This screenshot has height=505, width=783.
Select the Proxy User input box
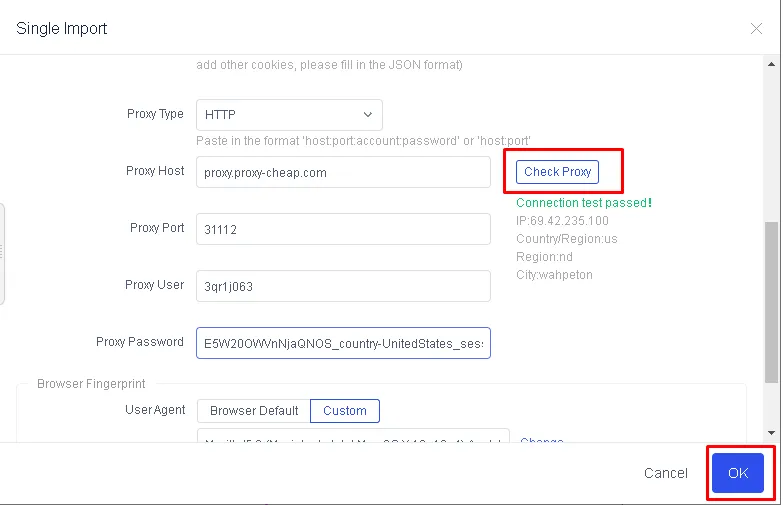coord(343,286)
